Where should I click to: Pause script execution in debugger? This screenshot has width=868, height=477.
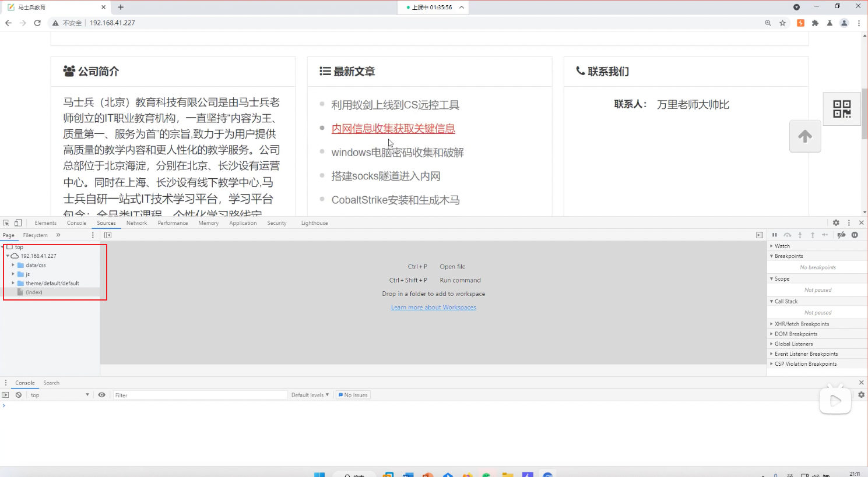coord(775,235)
